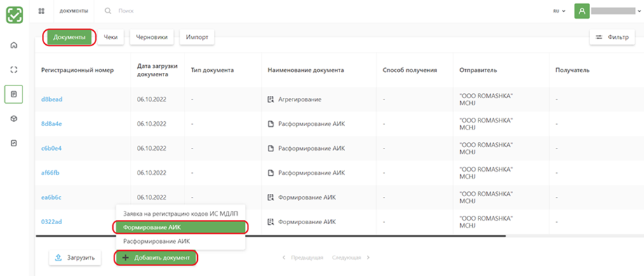Click the document icon beside Агрегирование
644x276 pixels.
point(271,99)
